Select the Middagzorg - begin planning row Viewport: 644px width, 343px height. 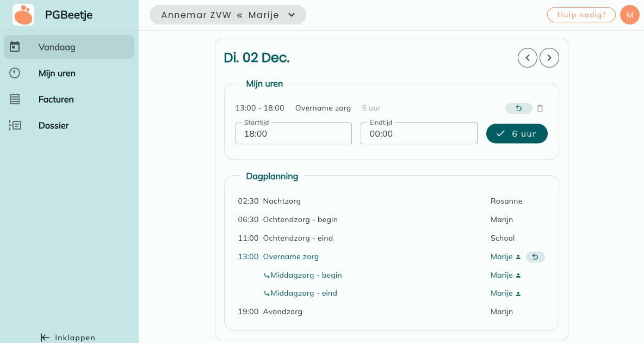pyautogui.click(x=306, y=275)
